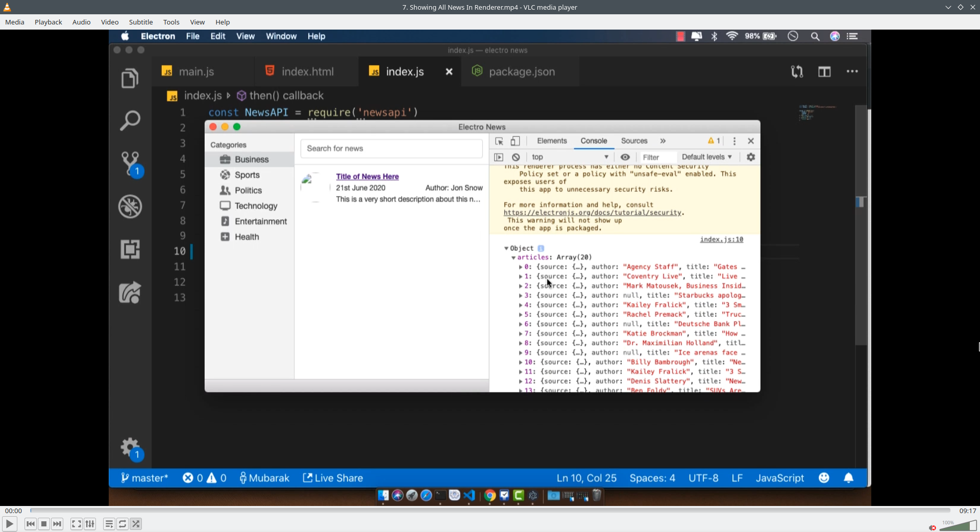Click the Search for news field
980x532 pixels.
click(x=391, y=148)
